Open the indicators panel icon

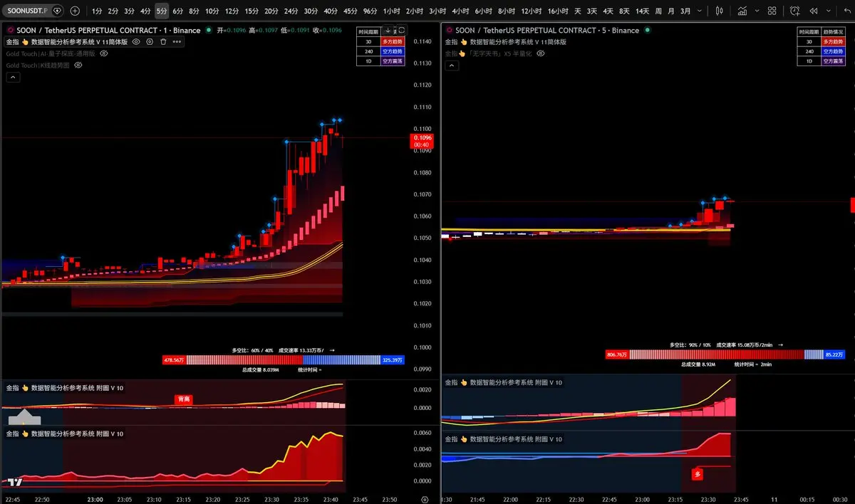coord(742,11)
